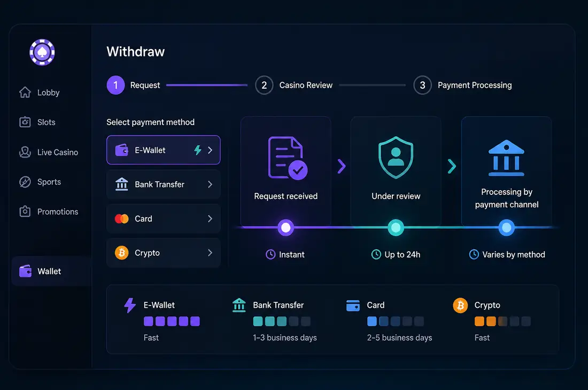Expand the Bank Transfer chevron arrow

(x=210, y=184)
